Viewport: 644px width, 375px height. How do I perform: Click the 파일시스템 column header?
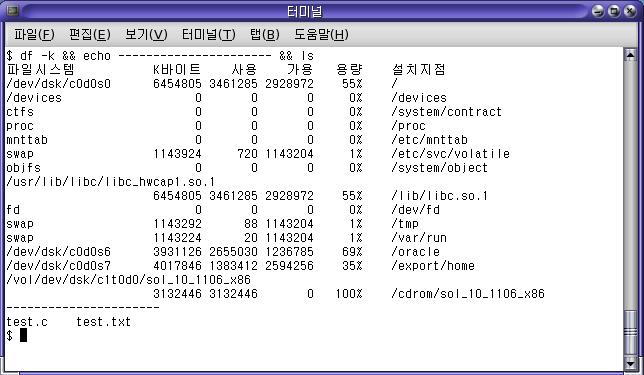point(41,69)
